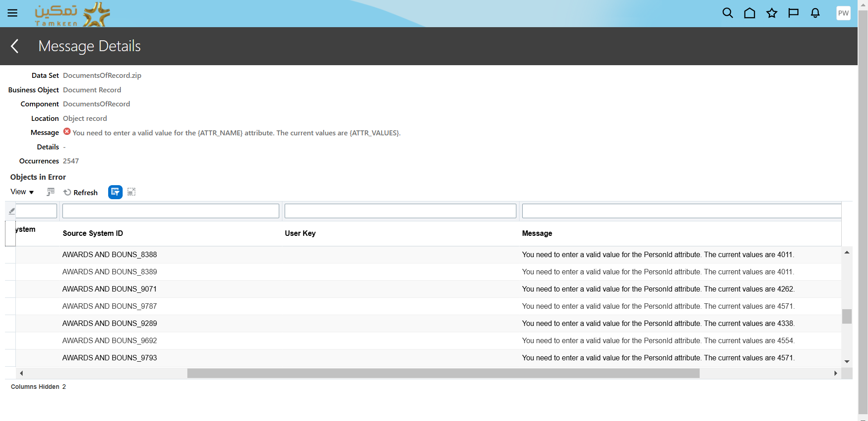Toggle Query By Example filter icon
868x421 pixels.
[x=115, y=192]
